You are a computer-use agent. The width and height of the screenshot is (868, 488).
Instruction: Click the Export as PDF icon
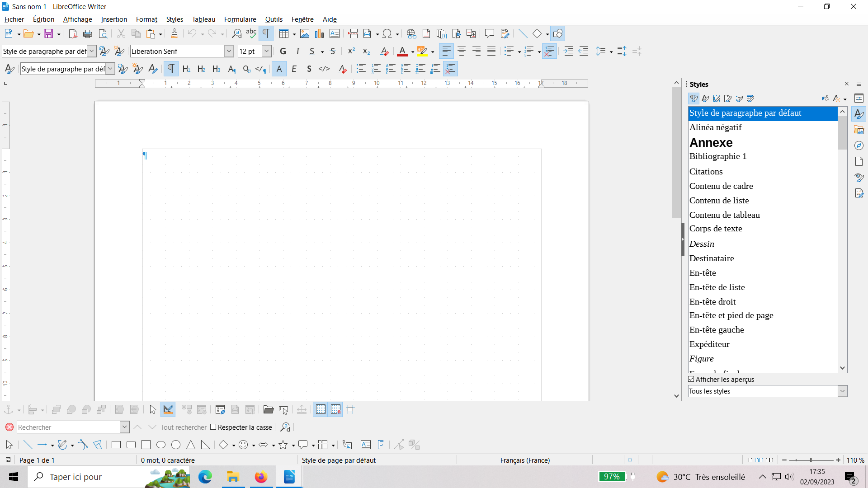coord(73,33)
